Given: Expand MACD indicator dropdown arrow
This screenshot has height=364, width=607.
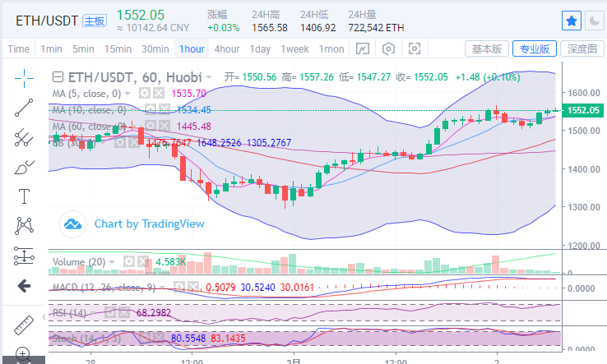Looking at the screenshot, I should pos(162,288).
